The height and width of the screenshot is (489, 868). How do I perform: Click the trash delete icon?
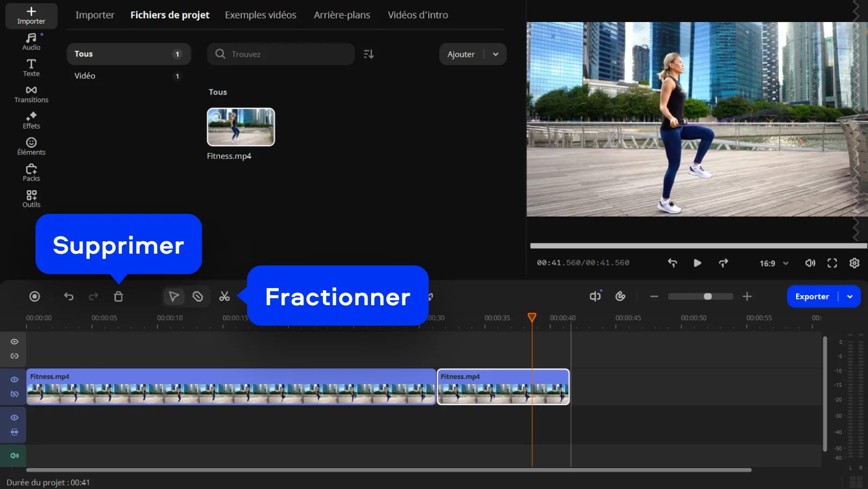[119, 297]
